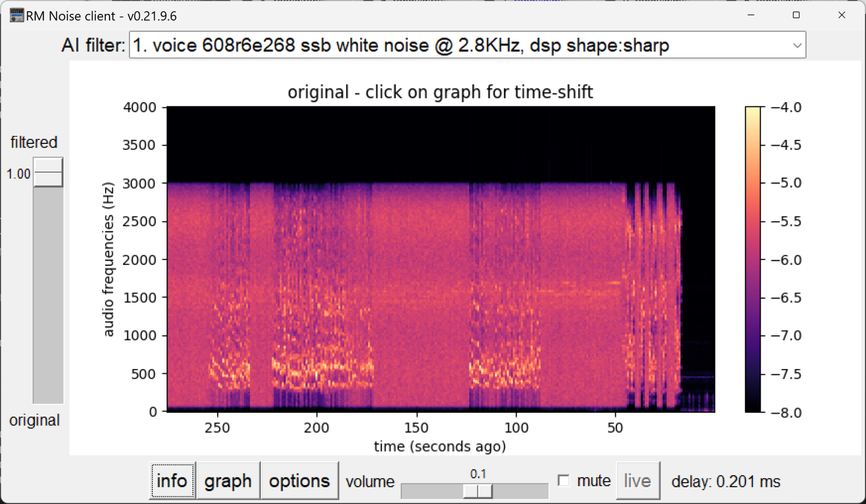Viewport: 866px width, 504px height.
Task: Maximize the RM Noise client window
Action: click(796, 15)
